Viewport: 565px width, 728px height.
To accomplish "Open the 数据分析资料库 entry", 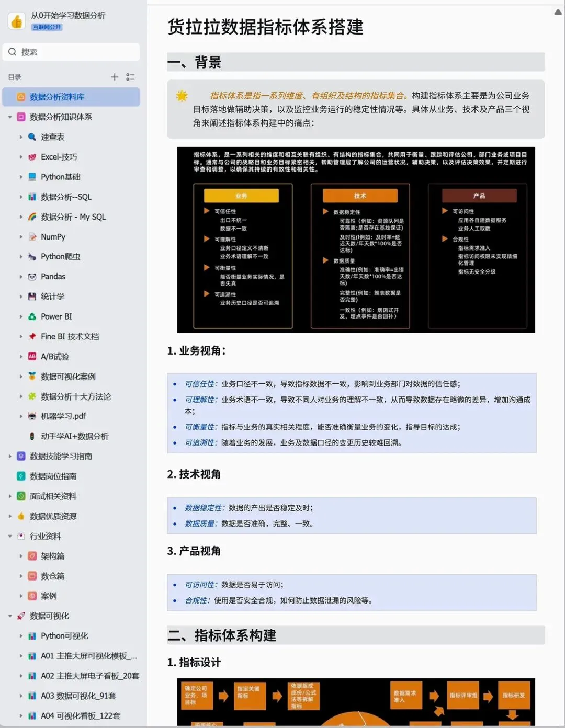I will [72, 97].
